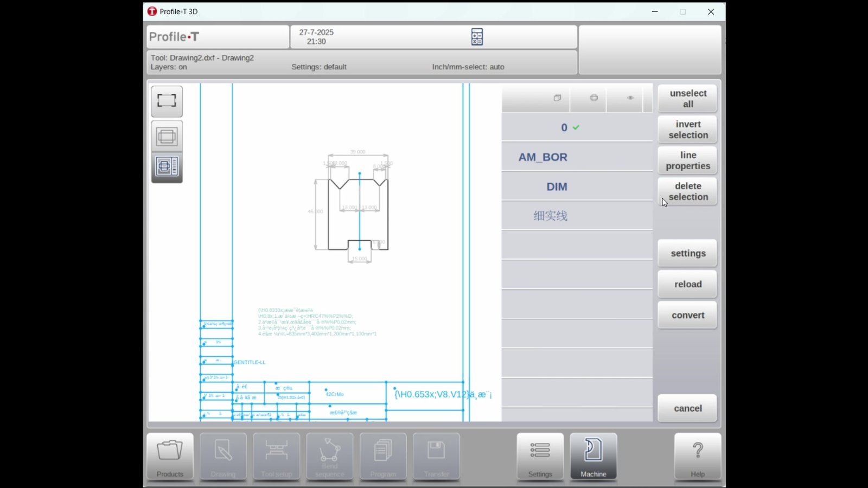This screenshot has width=868, height=488.
Task: Select the 细实线 layer
Action: click(577, 216)
